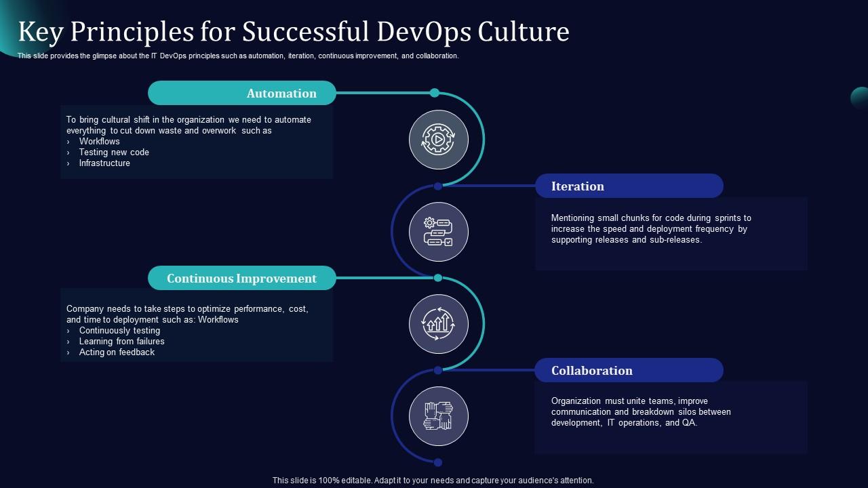Click the Iteration gear-and-server icon

pyautogui.click(x=438, y=231)
